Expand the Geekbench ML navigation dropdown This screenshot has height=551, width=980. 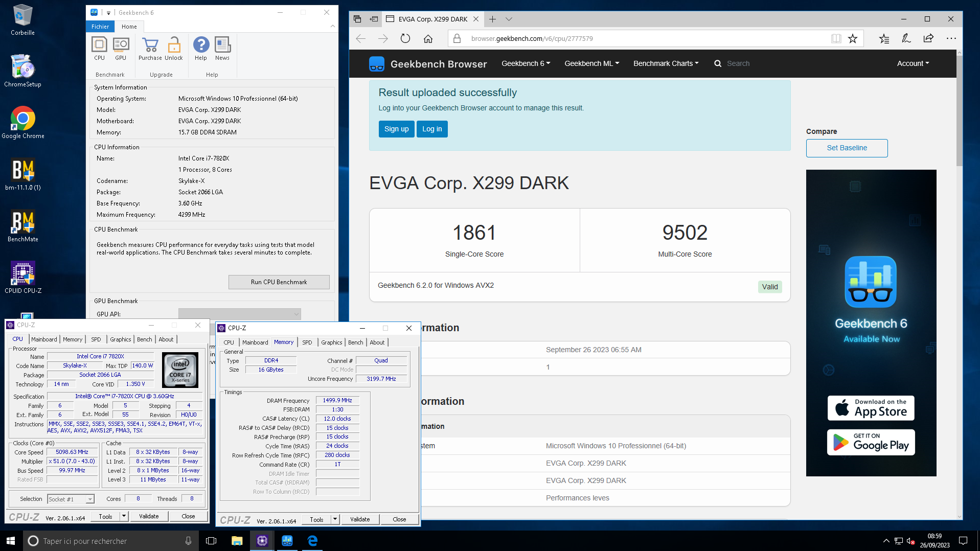tap(591, 63)
